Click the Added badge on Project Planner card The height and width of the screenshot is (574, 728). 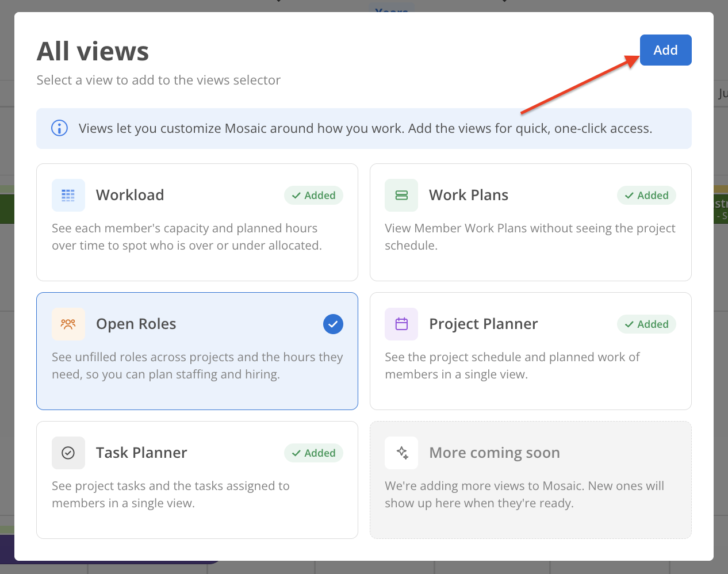[646, 324]
